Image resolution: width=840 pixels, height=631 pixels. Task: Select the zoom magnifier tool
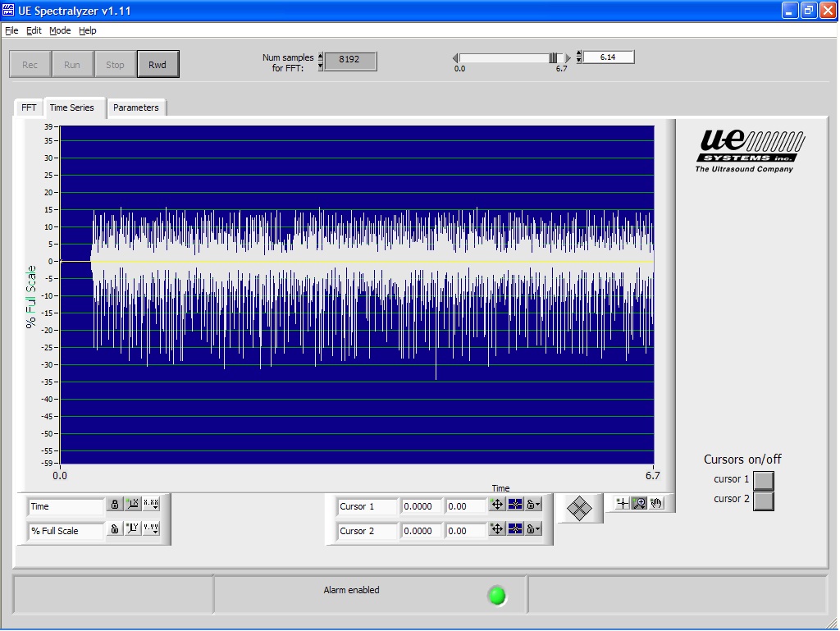(639, 504)
